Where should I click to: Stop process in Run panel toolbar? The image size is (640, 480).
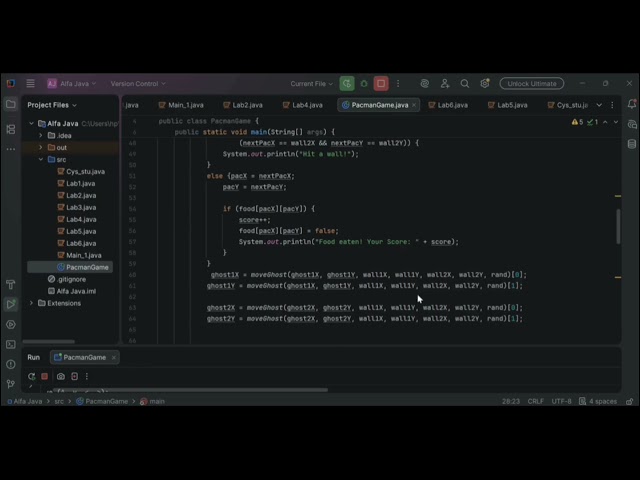point(44,376)
